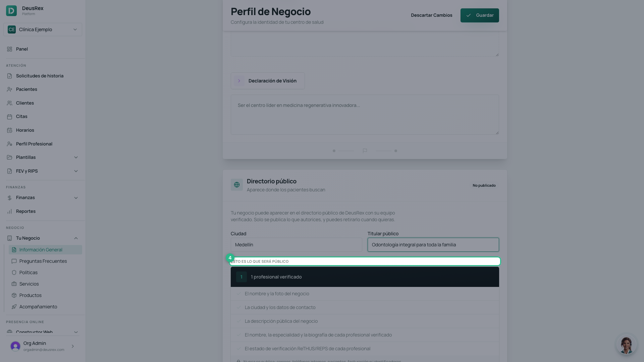Click the DeusRex logo icon
The width and height of the screenshot is (644, 362).
coord(11,11)
